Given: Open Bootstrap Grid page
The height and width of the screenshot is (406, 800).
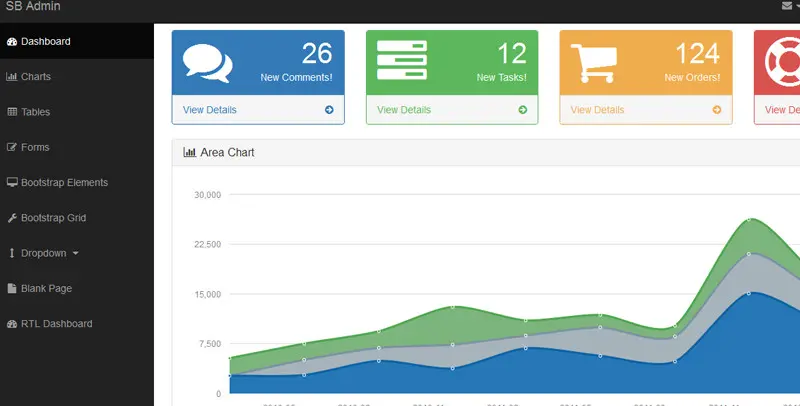Looking at the screenshot, I should (77, 218).
